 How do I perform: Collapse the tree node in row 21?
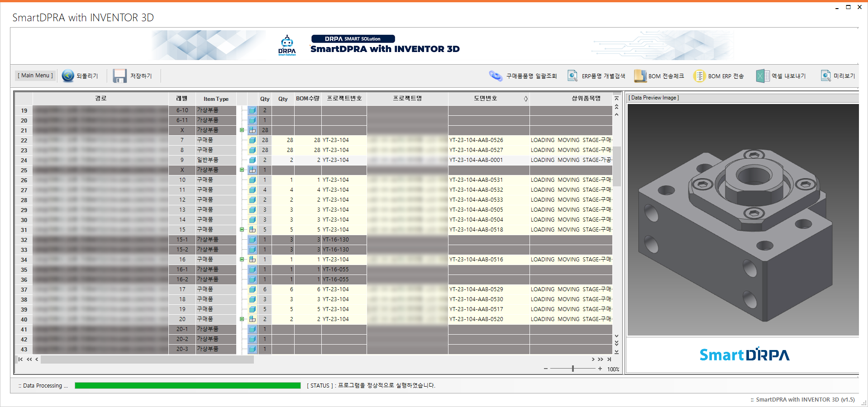coord(242,130)
